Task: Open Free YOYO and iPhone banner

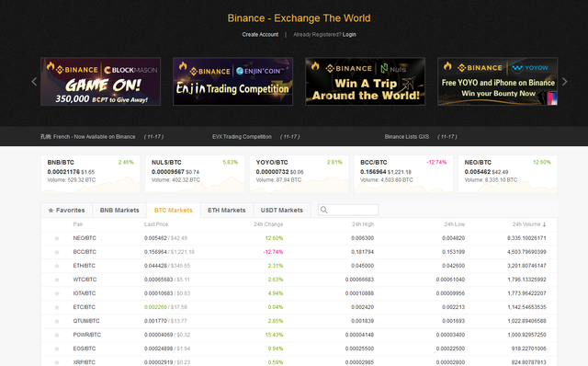Action: 498,82
